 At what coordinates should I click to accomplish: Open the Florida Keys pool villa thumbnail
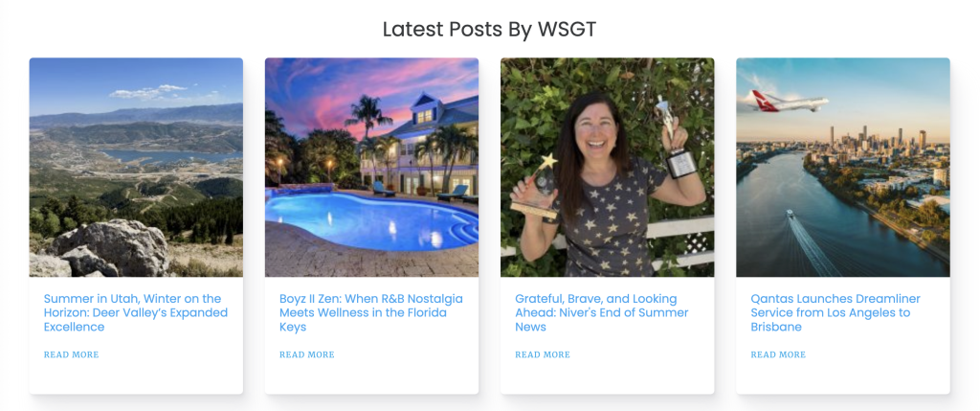tap(371, 167)
